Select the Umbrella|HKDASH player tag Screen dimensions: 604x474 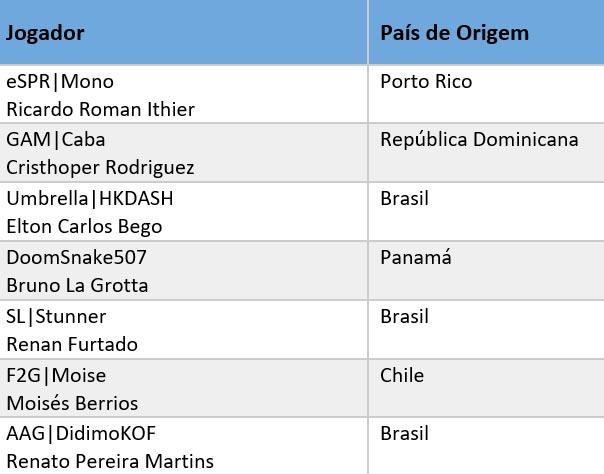(x=89, y=198)
